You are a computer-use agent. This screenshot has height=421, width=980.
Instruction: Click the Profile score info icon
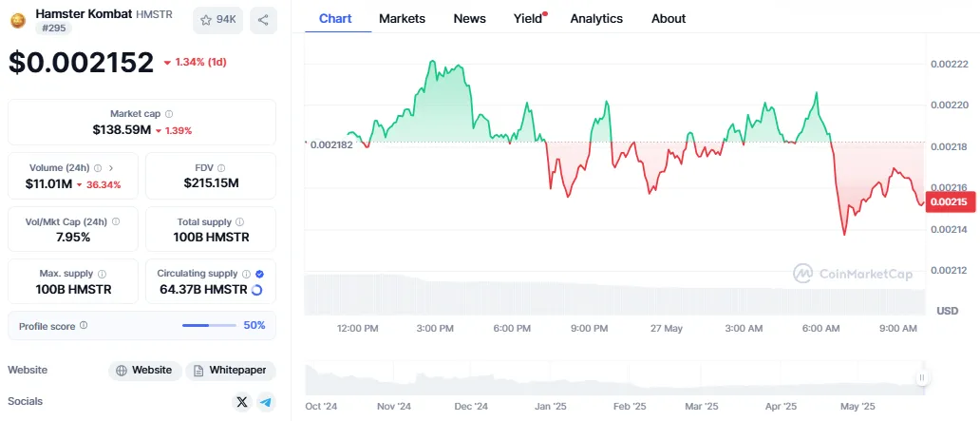point(84,325)
